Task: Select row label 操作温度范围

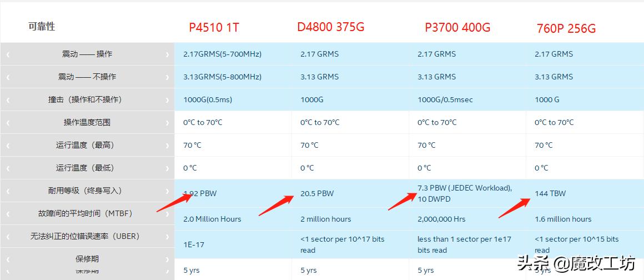Action: (x=87, y=123)
